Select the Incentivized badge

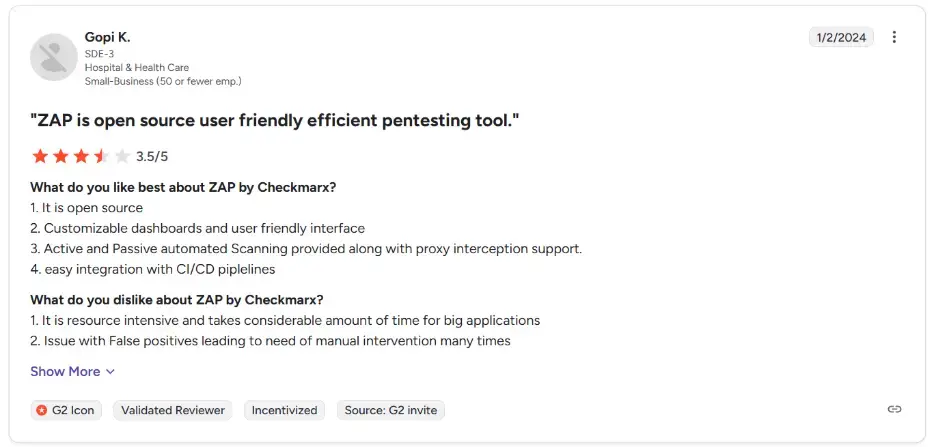[x=284, y=410]
